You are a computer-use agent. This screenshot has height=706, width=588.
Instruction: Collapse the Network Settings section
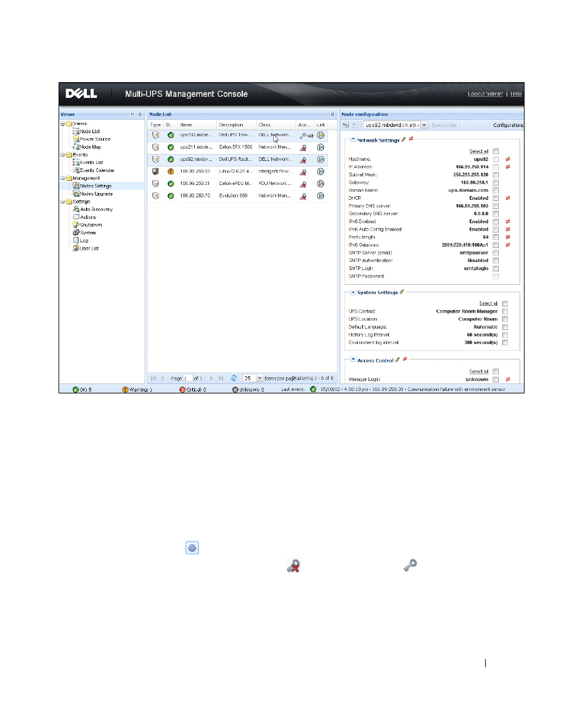[x=353, y=139]
